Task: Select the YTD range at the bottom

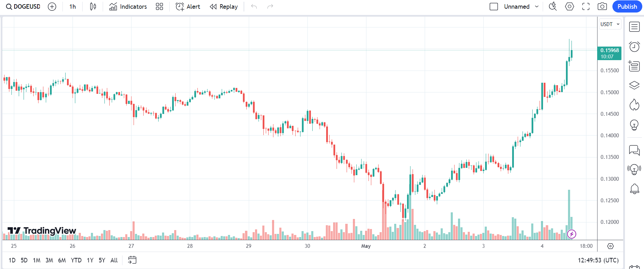Action: tap(76, 260)
